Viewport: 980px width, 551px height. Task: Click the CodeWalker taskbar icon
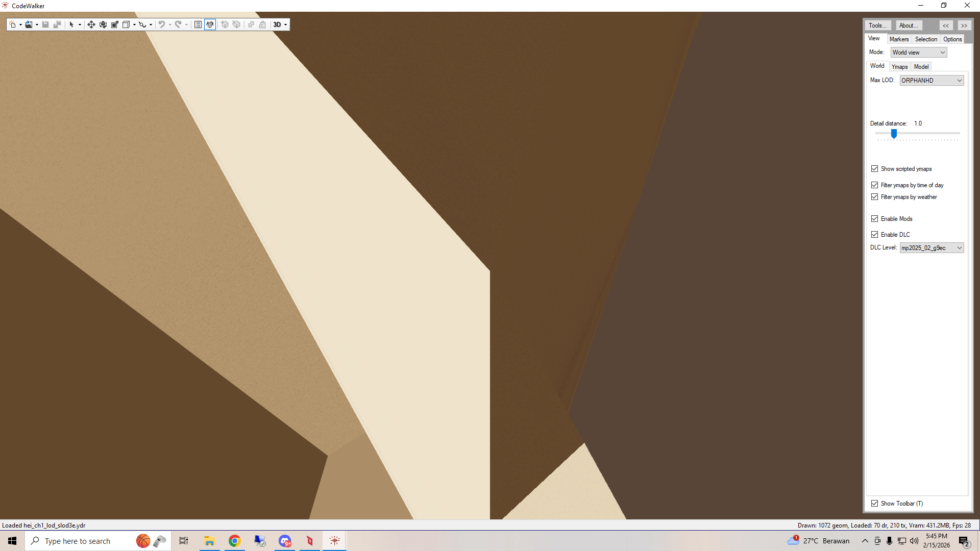tap(335, 541)
